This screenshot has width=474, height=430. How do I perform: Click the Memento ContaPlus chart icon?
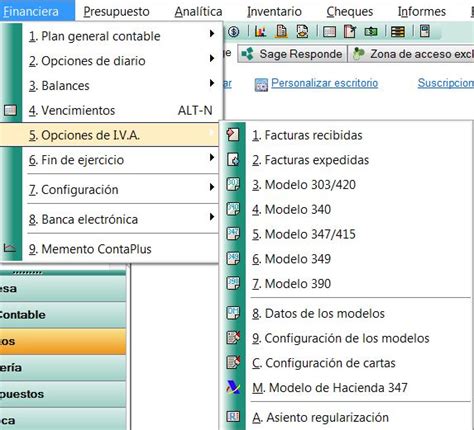click(x=10, y=248)
